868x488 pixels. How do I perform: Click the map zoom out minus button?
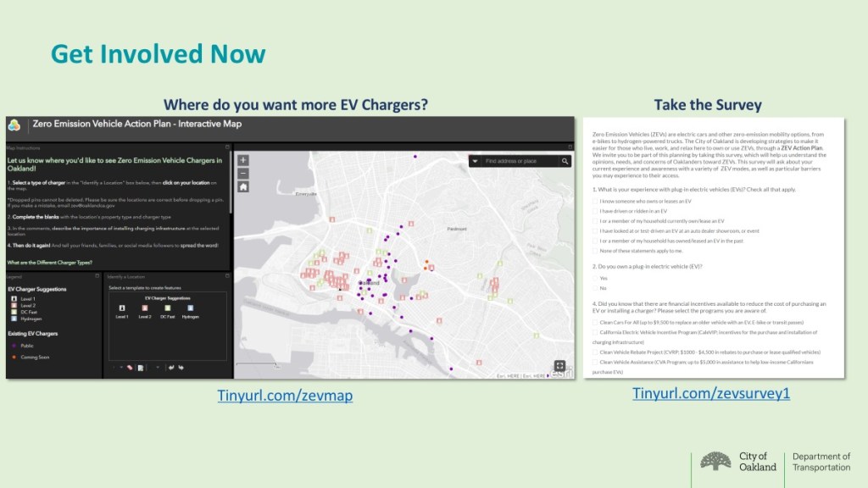point(243,173)
